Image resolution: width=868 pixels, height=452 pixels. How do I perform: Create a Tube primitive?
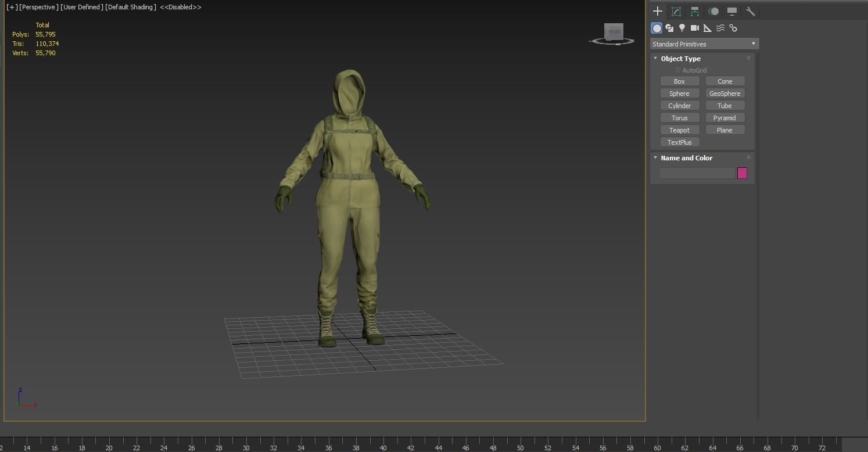725,106
